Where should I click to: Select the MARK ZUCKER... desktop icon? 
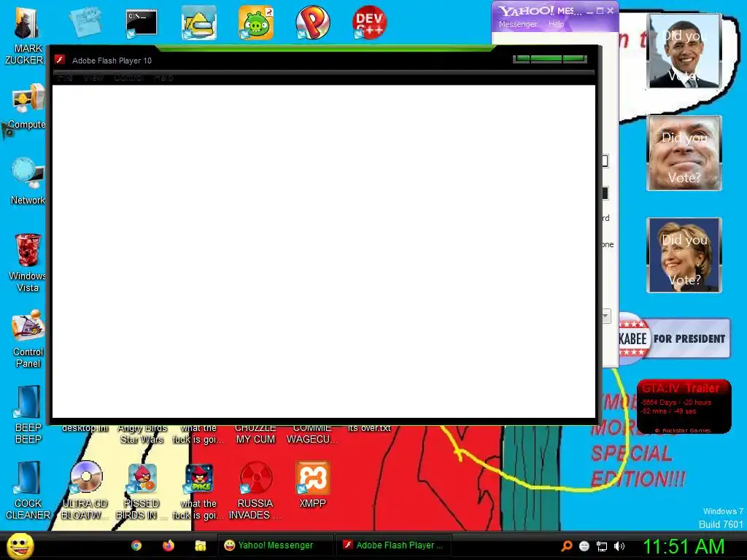point(26,36)
